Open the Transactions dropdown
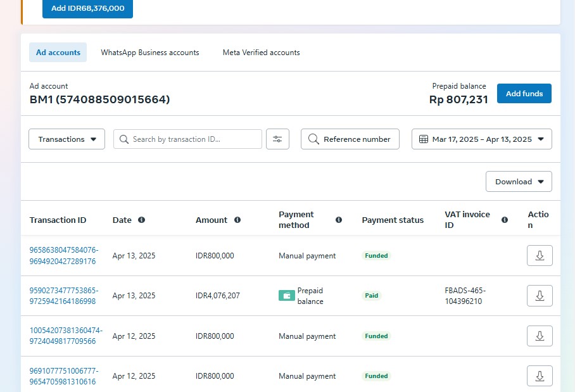The height and width of the screenshot is (392, 575). click(x=66, y=139)
